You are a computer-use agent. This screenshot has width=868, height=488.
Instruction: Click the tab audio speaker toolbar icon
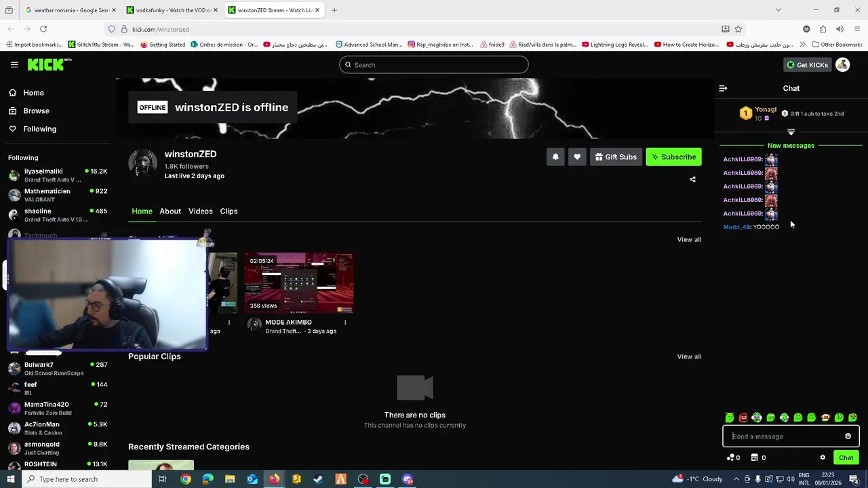(840, 29)
